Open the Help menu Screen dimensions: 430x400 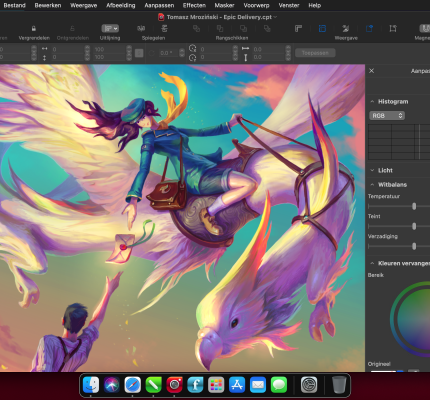(315, 5)
